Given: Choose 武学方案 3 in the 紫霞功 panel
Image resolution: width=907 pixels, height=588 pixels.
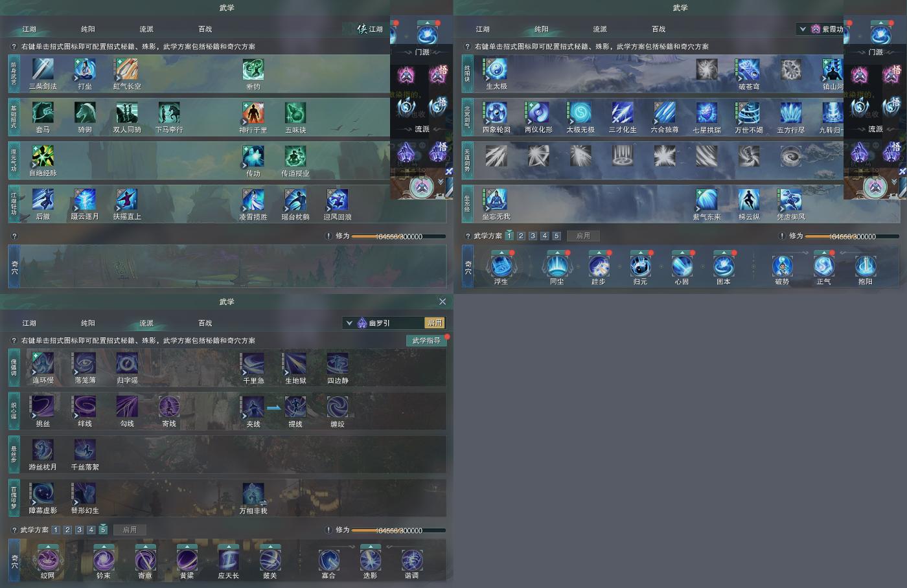Looking at the screenshot, I should [x=533, y=236].
